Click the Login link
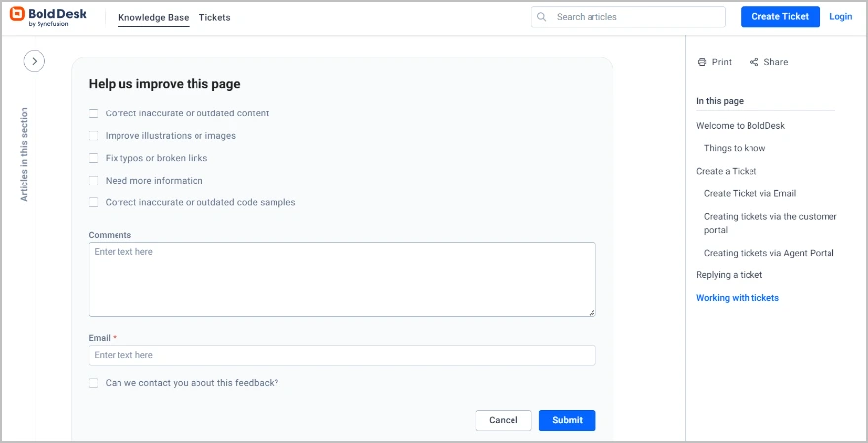Viewport: 868px width, 443px height. pos(841,17)
